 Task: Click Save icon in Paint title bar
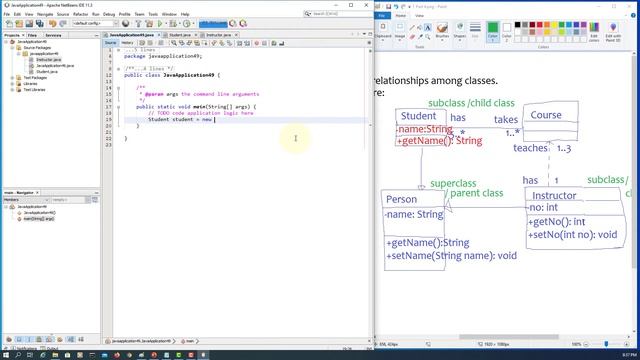[x=389, y=7]
